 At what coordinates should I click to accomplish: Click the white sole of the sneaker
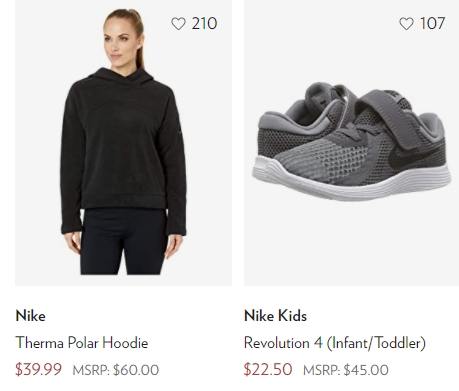pos(351,182)
